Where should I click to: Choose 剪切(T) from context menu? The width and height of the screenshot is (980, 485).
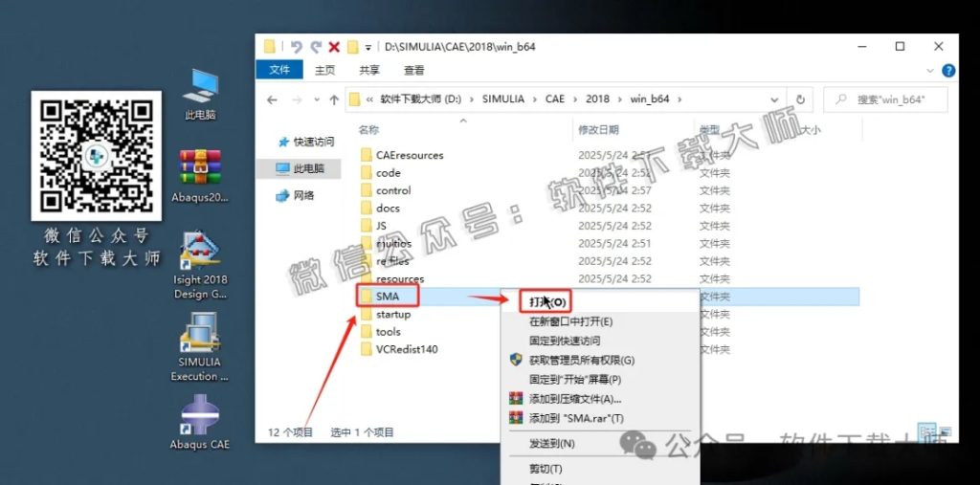(545, 469)
